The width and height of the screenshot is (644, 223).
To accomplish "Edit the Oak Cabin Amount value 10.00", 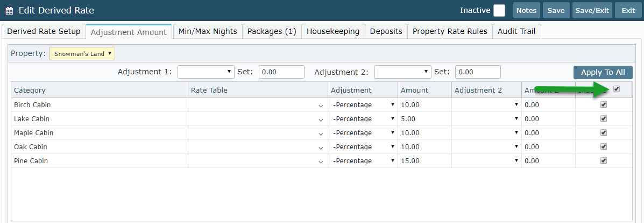I will (424, 147).
